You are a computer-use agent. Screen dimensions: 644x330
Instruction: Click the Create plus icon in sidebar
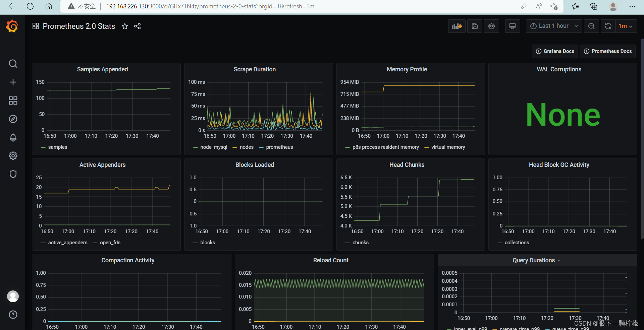[13, 82]
